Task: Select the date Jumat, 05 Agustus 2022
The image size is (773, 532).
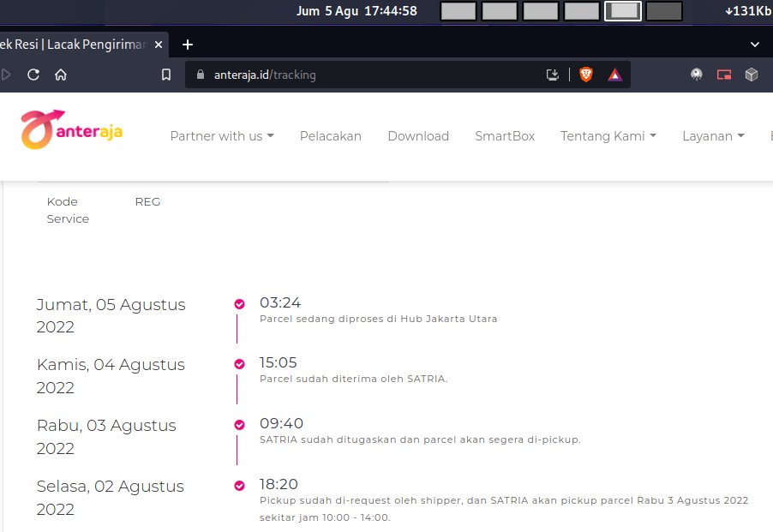Action: click(111, 316)
